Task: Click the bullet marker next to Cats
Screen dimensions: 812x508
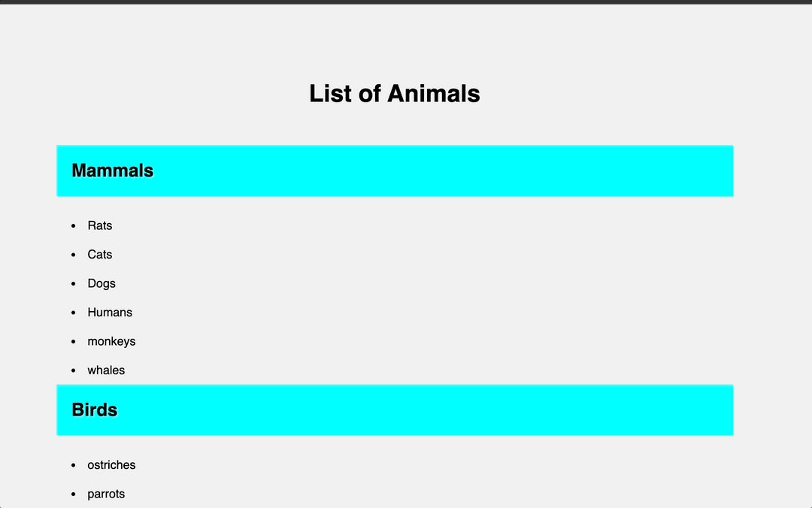Action: [73, 255]
